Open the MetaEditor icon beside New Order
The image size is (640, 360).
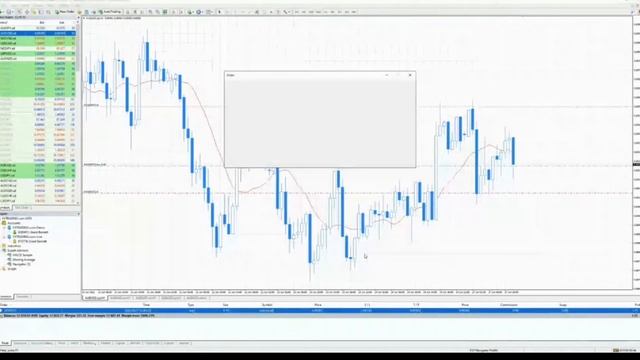pyautogui.click(x=80, y=12)
